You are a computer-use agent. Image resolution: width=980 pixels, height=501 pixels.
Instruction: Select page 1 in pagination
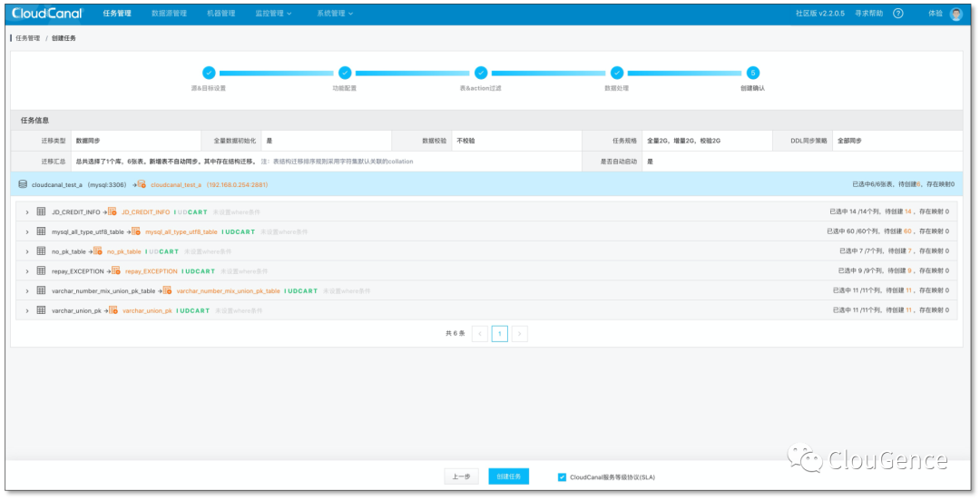point(499,334)
